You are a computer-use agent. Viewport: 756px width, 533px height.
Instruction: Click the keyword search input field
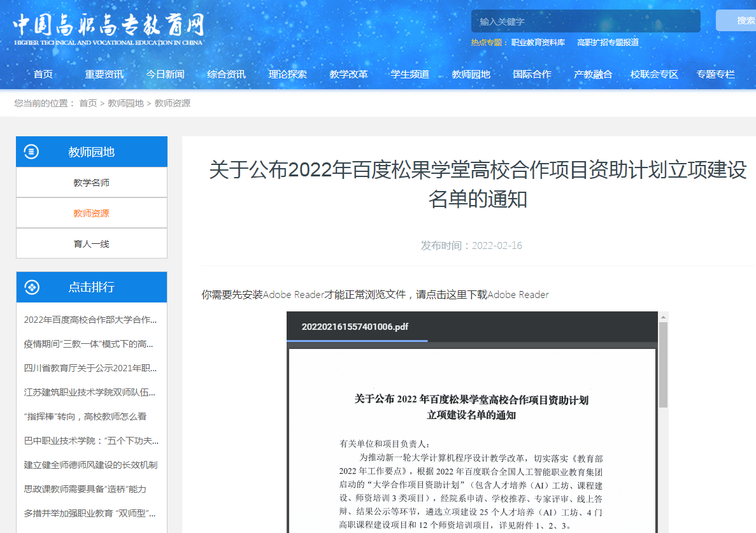(585, 21)
